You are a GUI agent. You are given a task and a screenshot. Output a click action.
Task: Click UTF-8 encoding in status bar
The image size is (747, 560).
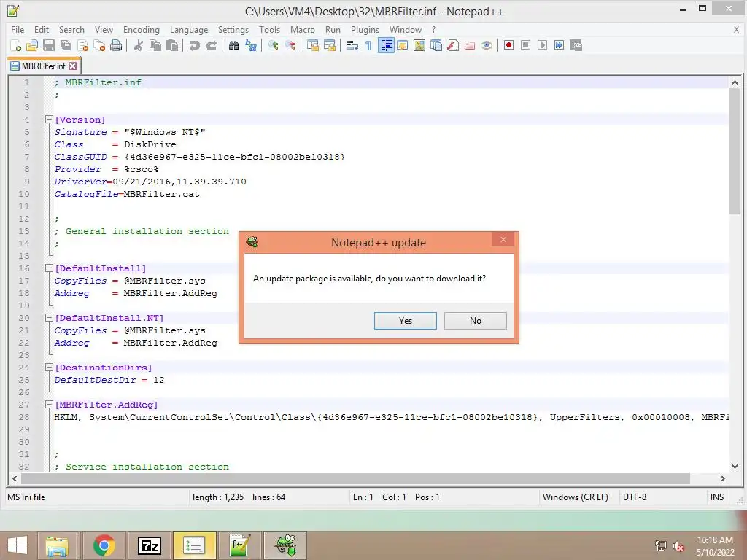(635, 497)
